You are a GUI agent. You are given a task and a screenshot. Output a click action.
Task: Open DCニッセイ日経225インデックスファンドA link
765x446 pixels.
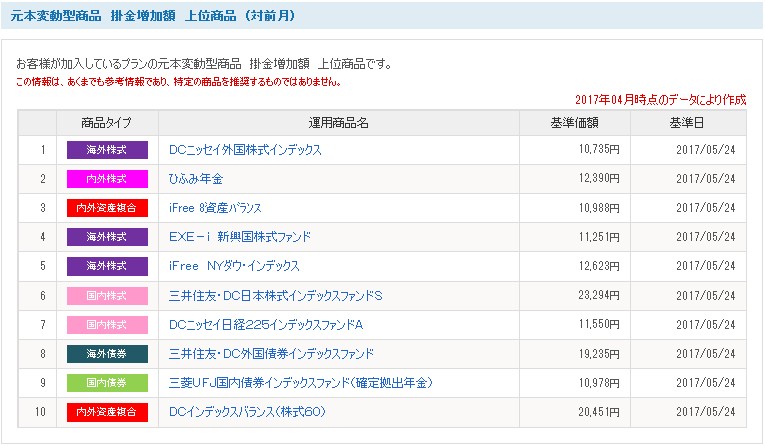pyautogui.click(x=266, y=324)
